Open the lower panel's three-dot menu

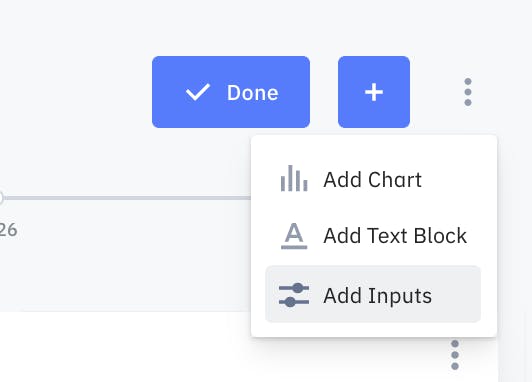click(455, 355)
